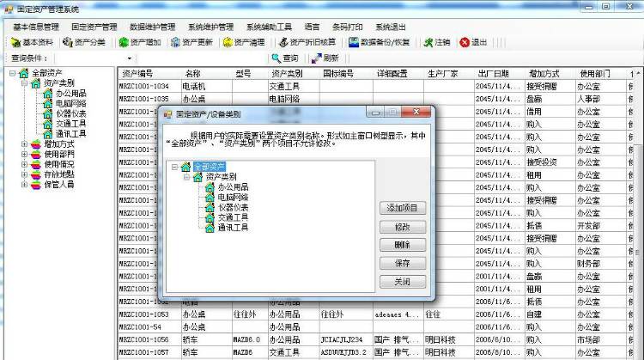Select 通讯工具 in the dialog tree
Image resolution: width=644 pixels, height=360 pixels.
click(x=233, y=228)
